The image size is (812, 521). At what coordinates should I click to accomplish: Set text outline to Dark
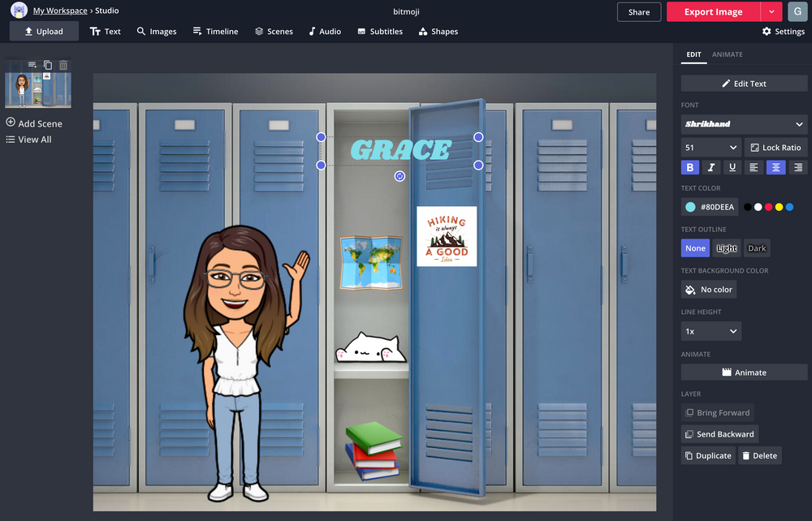pyautogui.click(x=756, y=248)
